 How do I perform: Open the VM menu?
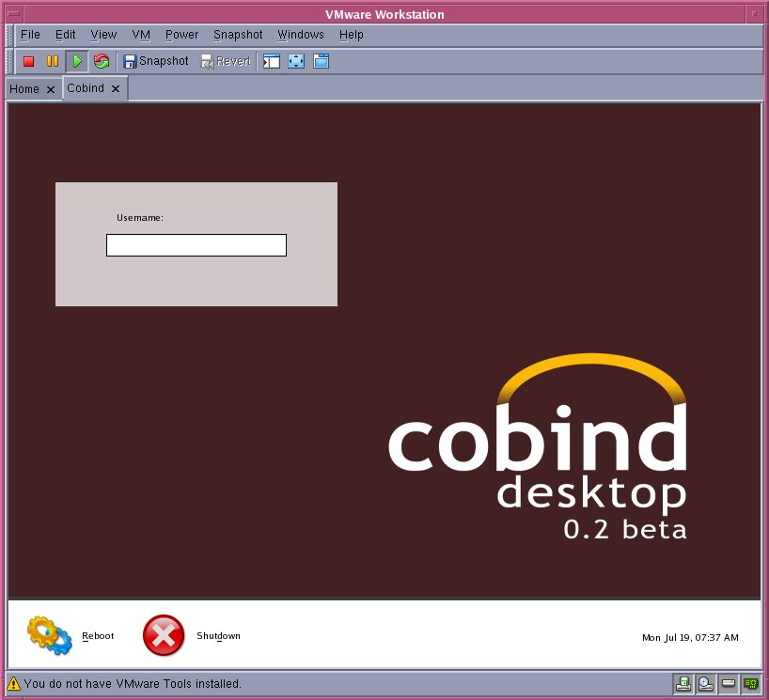click(141, 35)
